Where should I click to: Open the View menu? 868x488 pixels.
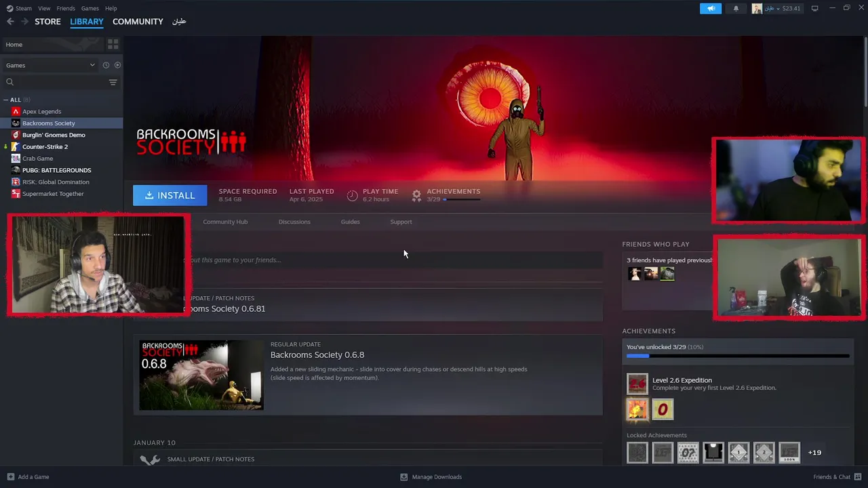(x=44, y=8)
